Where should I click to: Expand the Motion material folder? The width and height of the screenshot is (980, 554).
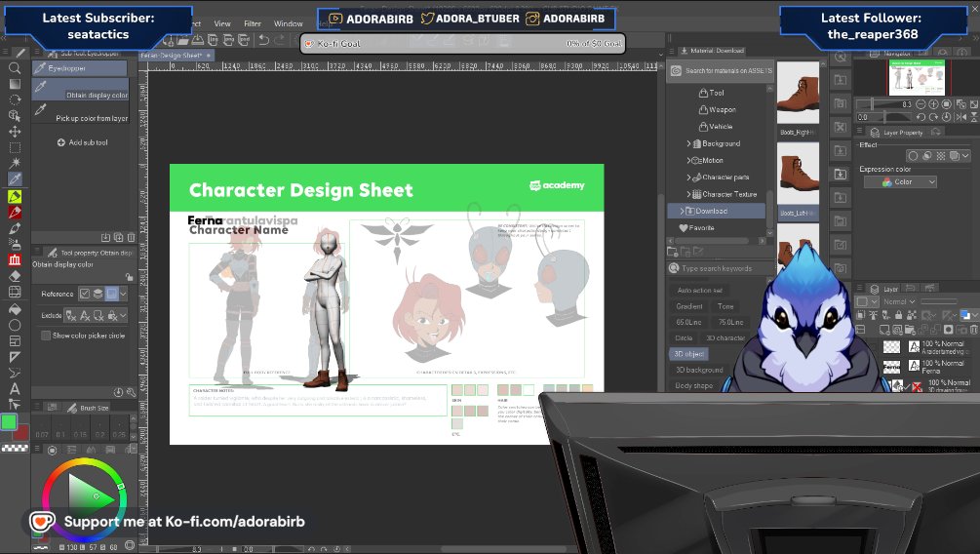point(688,161)
